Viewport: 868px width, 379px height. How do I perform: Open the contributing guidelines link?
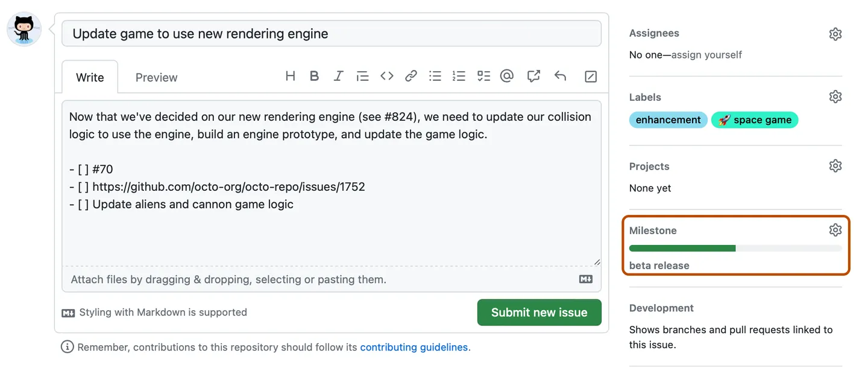click(x=414, y=348)
